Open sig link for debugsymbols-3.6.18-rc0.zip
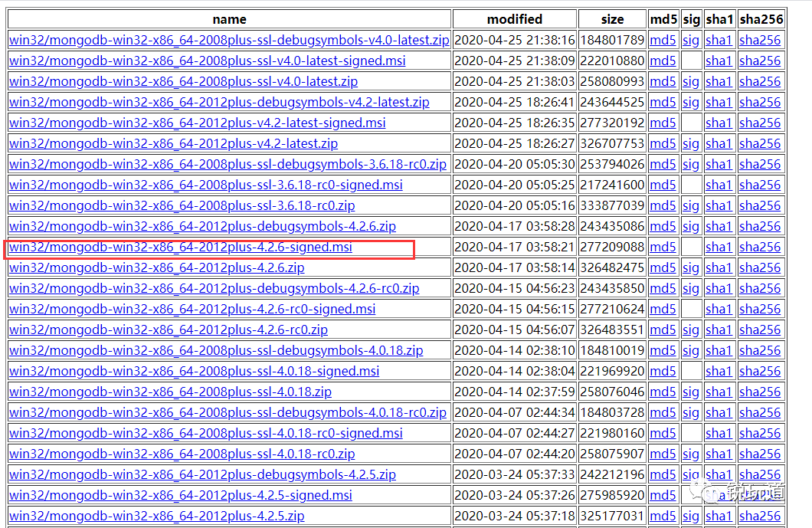The image size is (812, 528). (x=691, y=164)
